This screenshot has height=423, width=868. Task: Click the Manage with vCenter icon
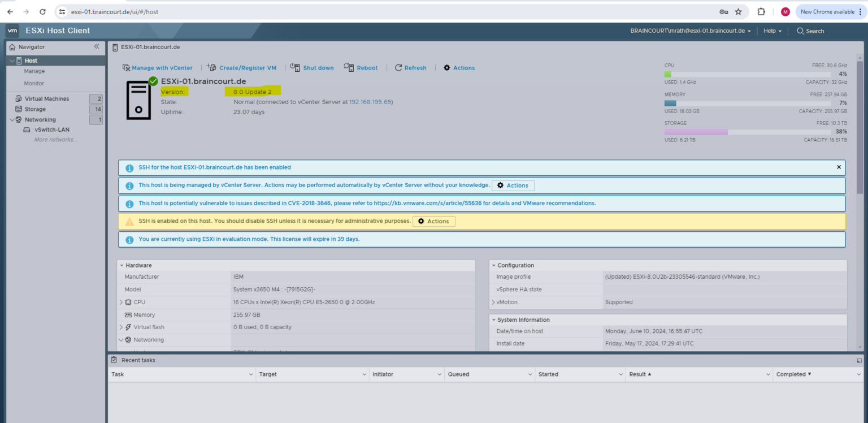pos(127,68)
